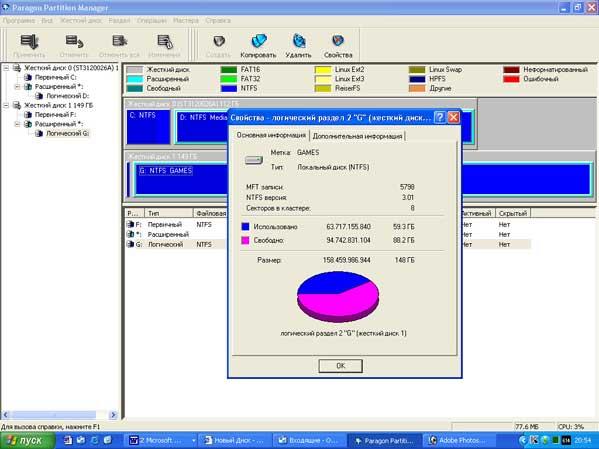Click the FAT32 green legend swatch
Image resolution: width=599 pixels, height=449 pixels.
228,79
